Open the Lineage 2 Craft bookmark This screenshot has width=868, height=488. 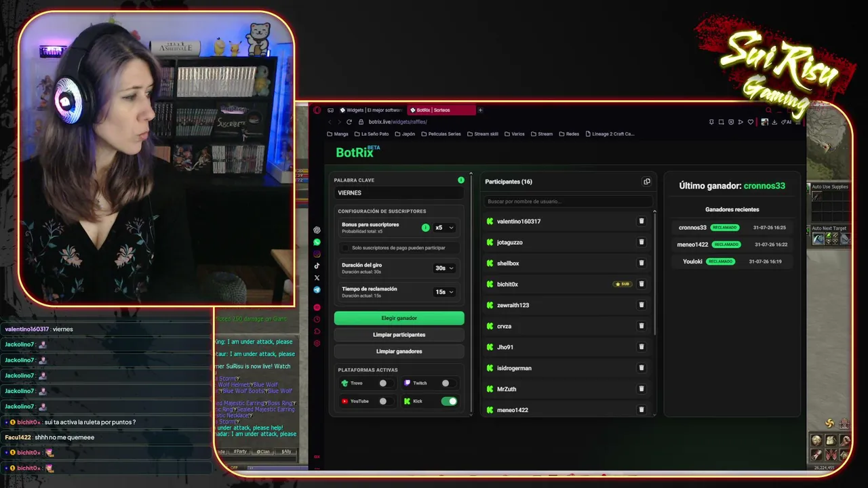pos(610,134)
